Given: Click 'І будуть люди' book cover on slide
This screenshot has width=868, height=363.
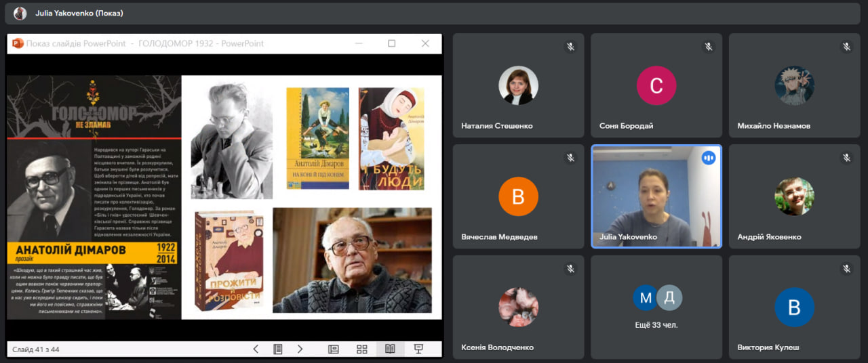Looking at the screenshot, I should [391, 138].
